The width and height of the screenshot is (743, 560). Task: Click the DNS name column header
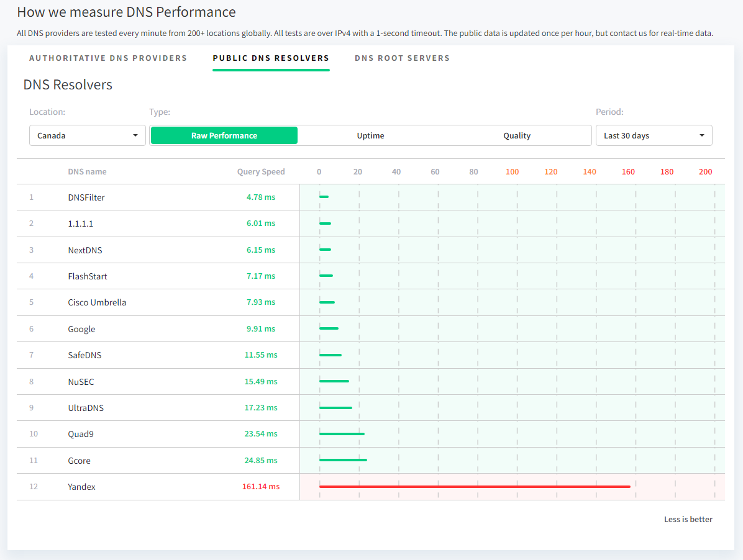87,171
